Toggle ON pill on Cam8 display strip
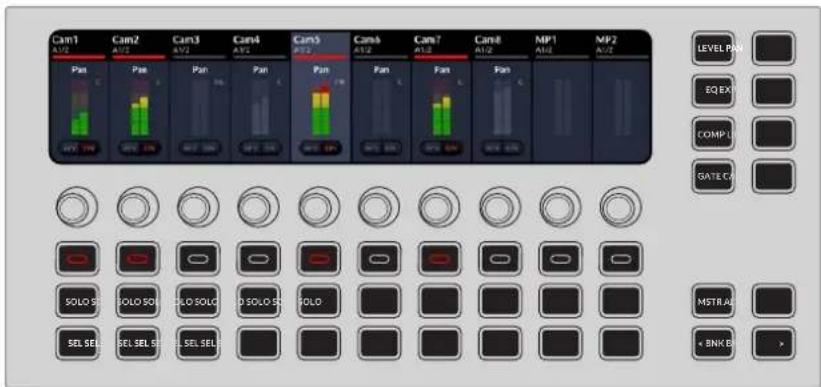This screenshot has width=821, height=387. (513, 148)
